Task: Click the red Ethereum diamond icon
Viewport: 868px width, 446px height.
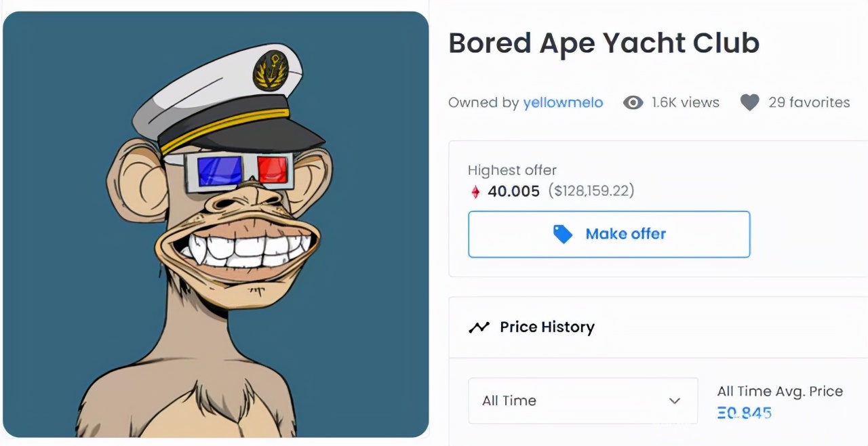Action: click(x=475, y=192)
